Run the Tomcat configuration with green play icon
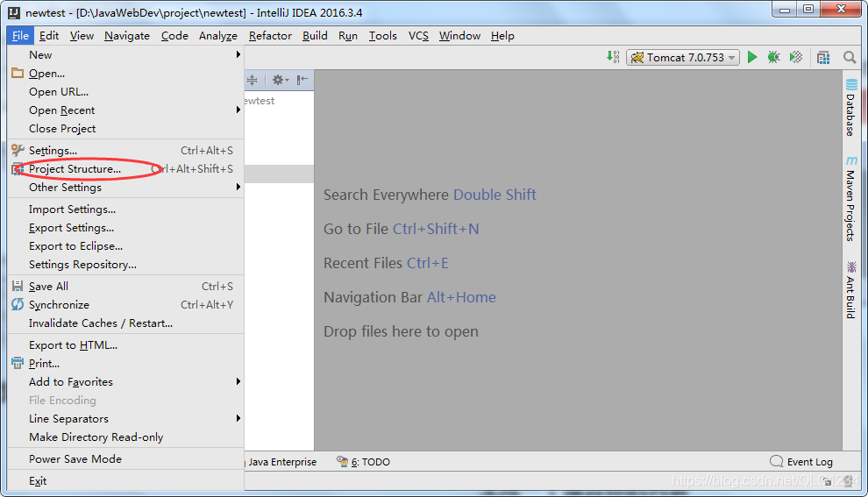The image size is (868, 497). [751, 57]
